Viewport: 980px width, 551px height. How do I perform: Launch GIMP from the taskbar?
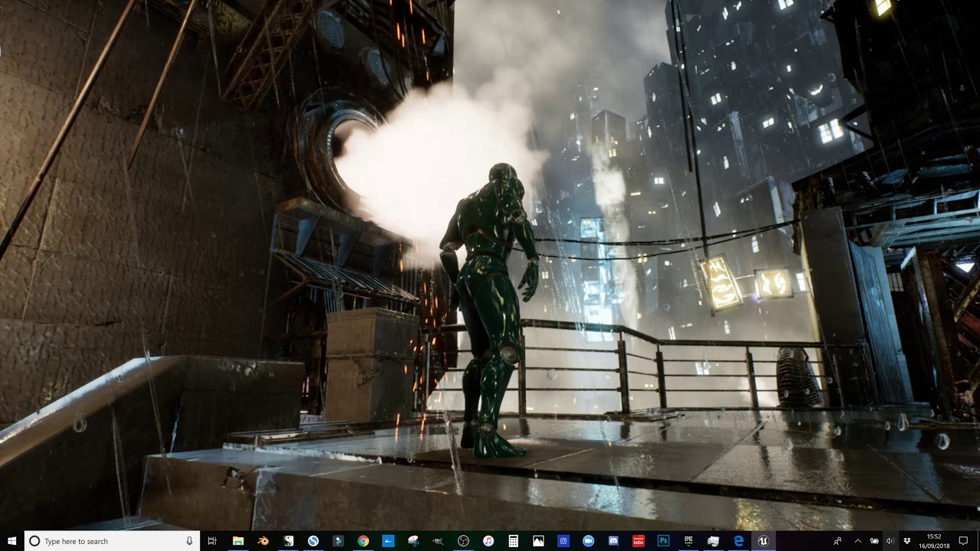pyautogui.click(x=438, y=541)
